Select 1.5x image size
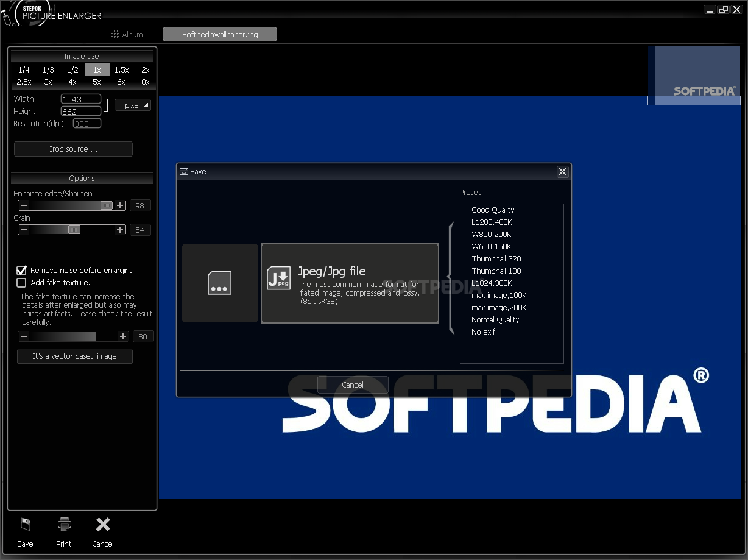 (121, 70)
